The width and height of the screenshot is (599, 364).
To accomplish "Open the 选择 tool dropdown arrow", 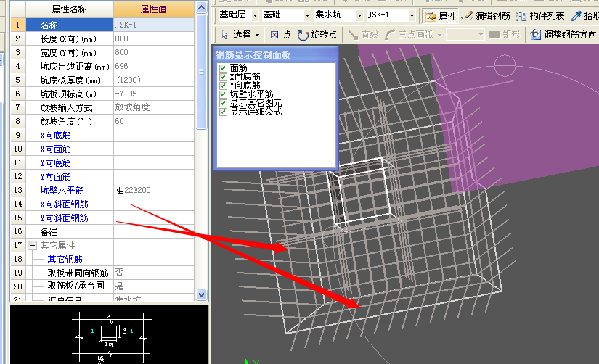I will [x=258, y=35].
